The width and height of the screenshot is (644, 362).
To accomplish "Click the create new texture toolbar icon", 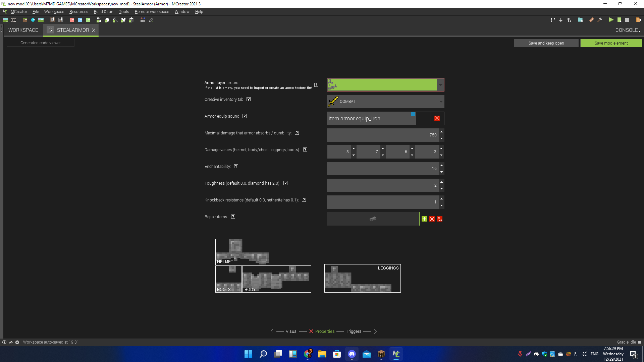I will [5, 20].
